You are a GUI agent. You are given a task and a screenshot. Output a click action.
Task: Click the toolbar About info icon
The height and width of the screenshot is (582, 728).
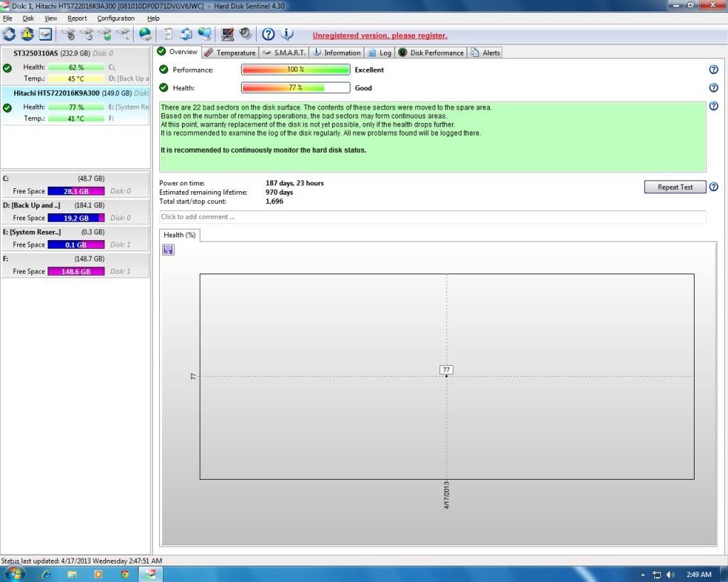pos(287,34)
